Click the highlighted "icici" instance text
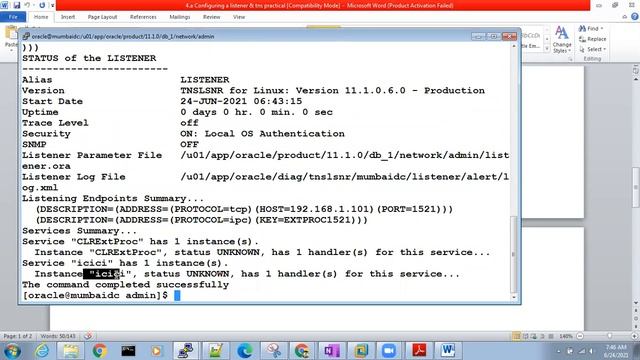 point(101,274)
